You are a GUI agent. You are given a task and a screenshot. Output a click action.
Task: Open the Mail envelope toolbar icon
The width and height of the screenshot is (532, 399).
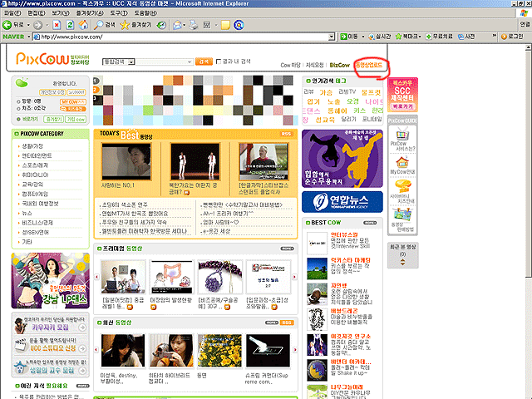[177, 25]
